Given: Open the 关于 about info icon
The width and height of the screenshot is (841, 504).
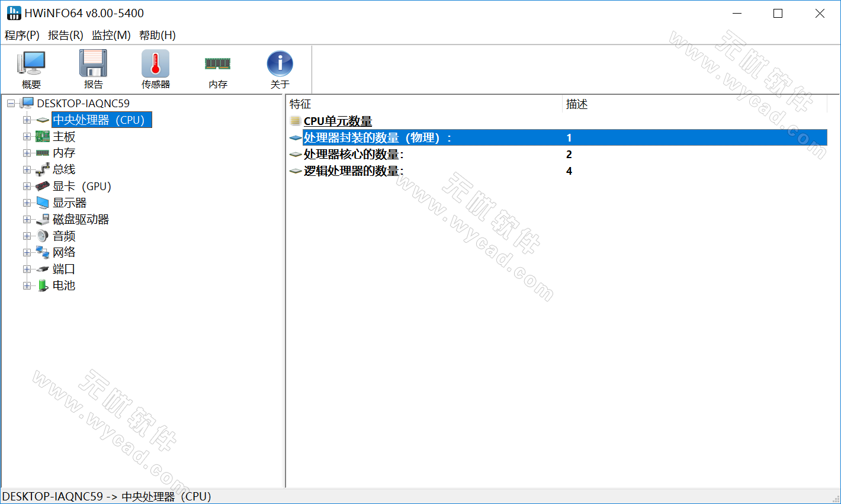Looking at the screenshot, I should (279, 68).
